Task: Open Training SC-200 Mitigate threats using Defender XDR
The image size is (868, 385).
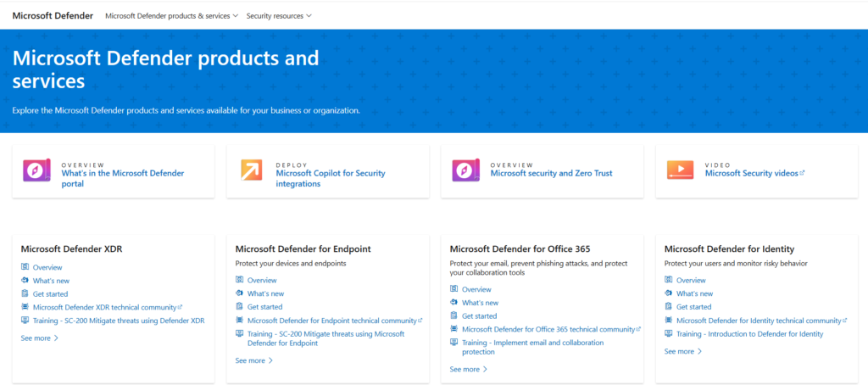Action: click(119, 321)
